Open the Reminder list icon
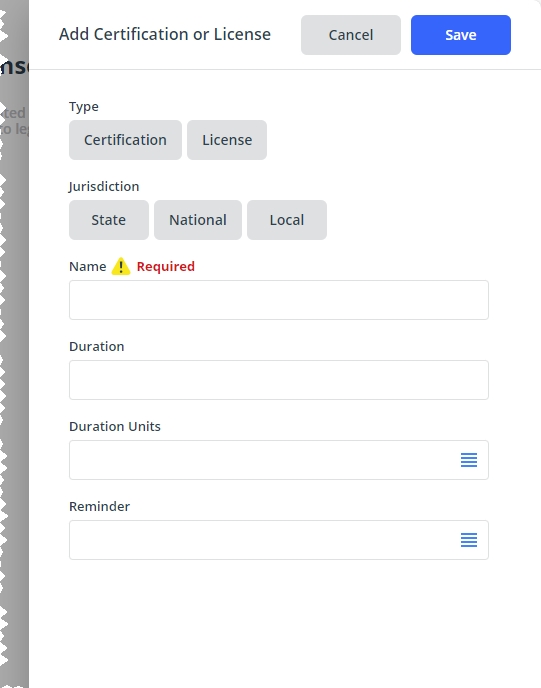541x688 pixels. pos(469,540)
